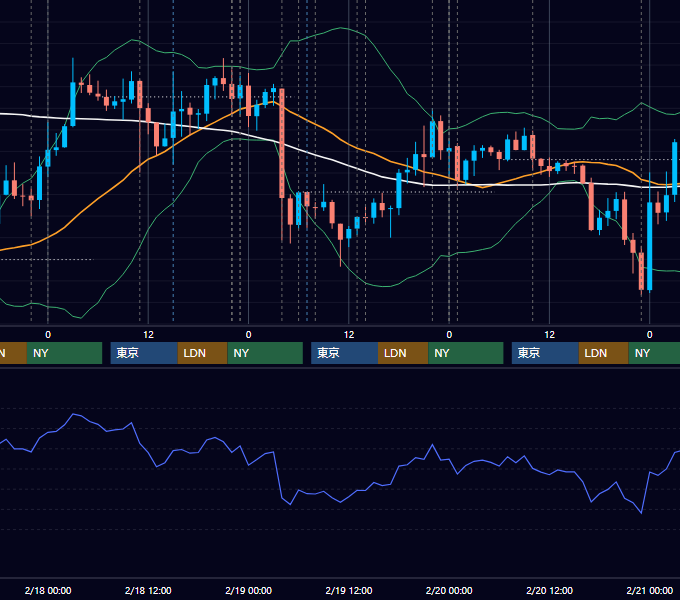
Task: Click the 2/20 12:00 date label
Action: (549, 590)
